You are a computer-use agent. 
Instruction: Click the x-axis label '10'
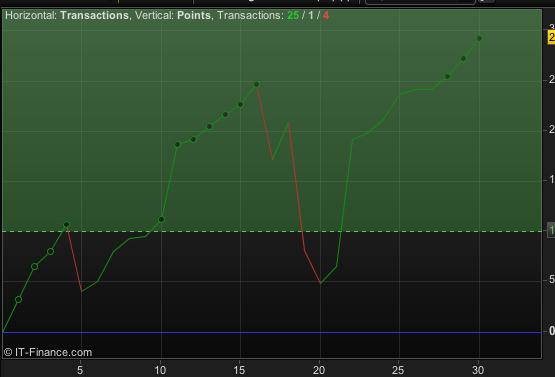click(160, 370)
